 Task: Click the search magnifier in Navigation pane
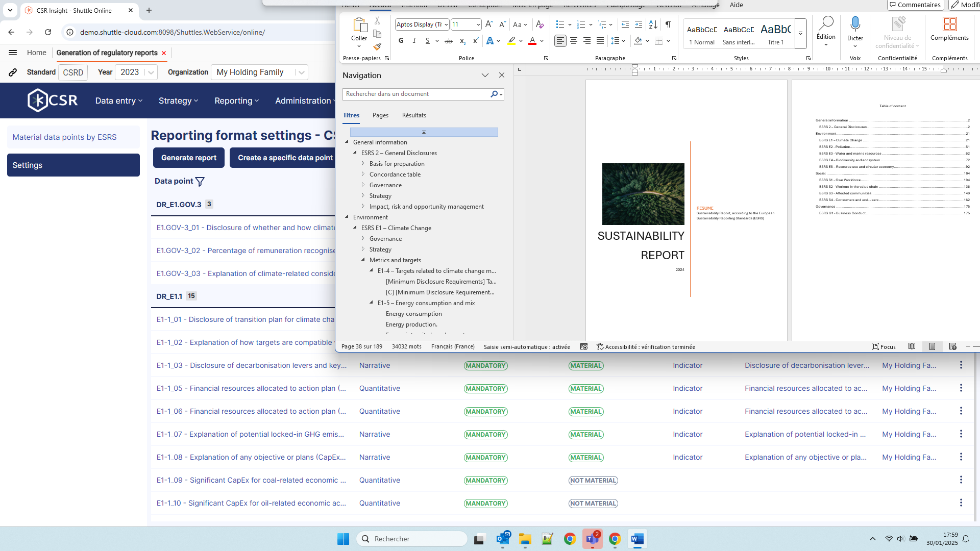(494, 94)
